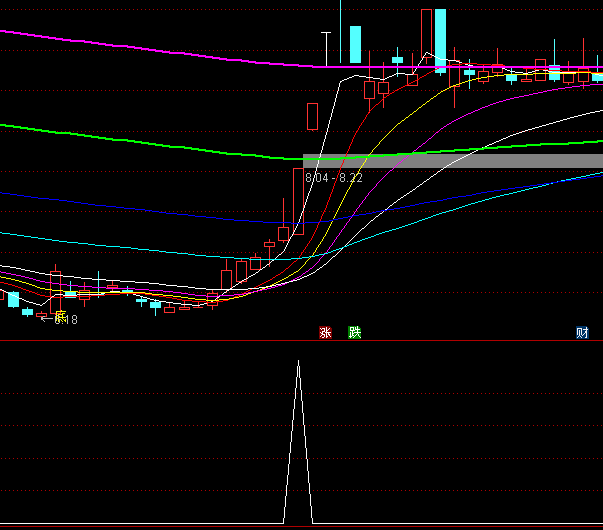Click the green 跌 (fall) indicator icon
Viewport: 603px width, 530px height.
click(354, 333)
